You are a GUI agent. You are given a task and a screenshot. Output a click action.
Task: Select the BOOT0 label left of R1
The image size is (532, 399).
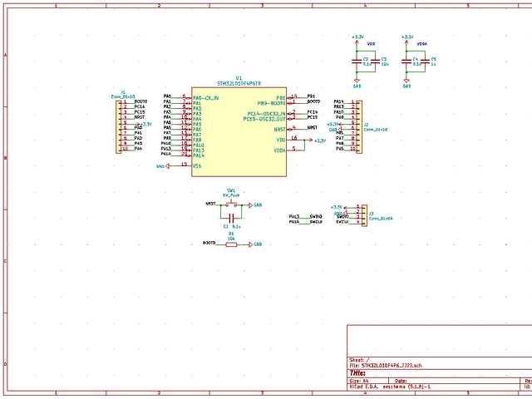[209, 243]
